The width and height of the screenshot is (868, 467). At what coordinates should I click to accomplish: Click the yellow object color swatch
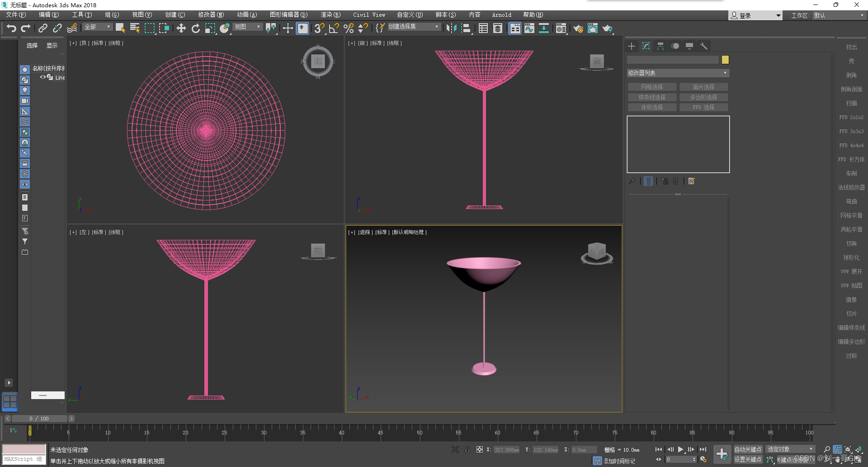click(725, 60)
